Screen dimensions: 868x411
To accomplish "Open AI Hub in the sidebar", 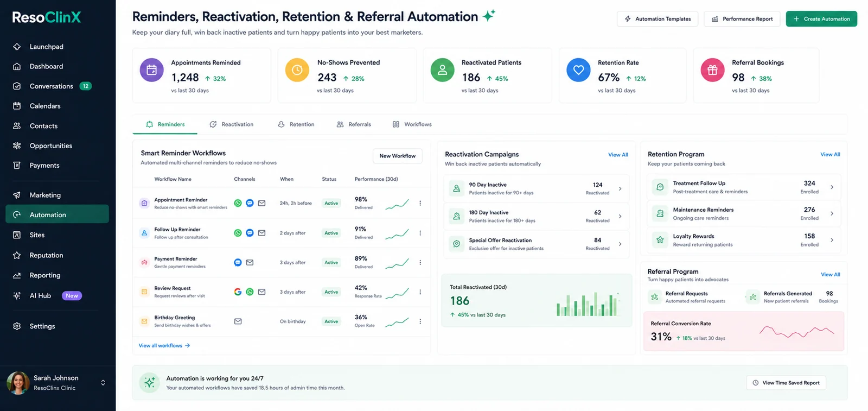I will (x=57, y=296).
